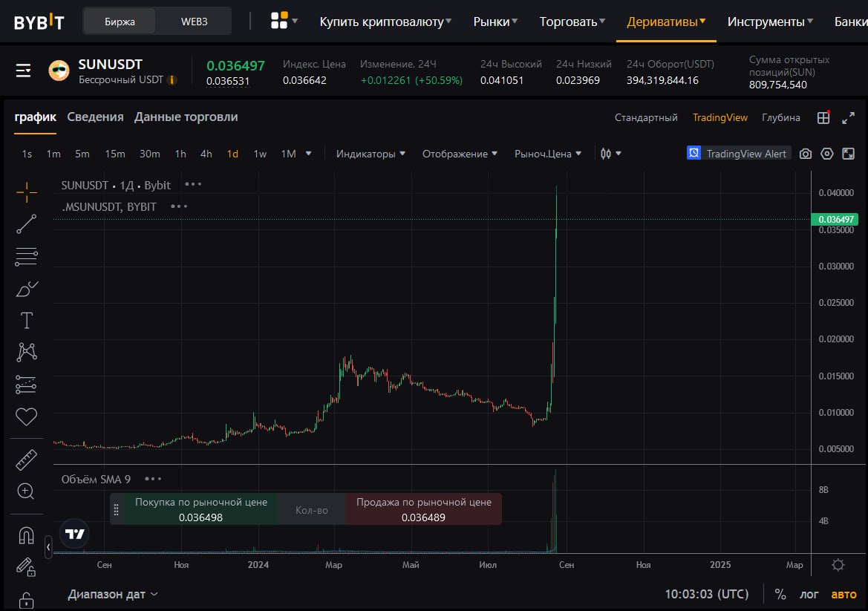
Task: Click the Bybit logo
Action: click(x=39, y=22)
